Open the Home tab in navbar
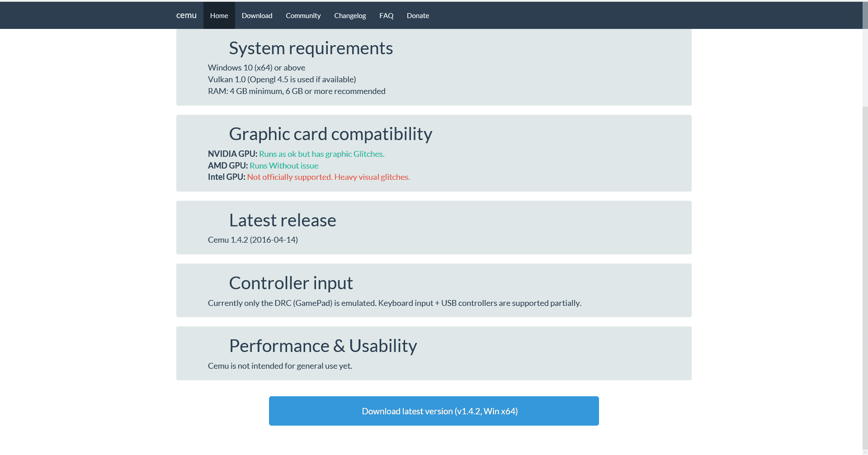The image size is (868, 455). pyautogui.click(x=219, y=15)
